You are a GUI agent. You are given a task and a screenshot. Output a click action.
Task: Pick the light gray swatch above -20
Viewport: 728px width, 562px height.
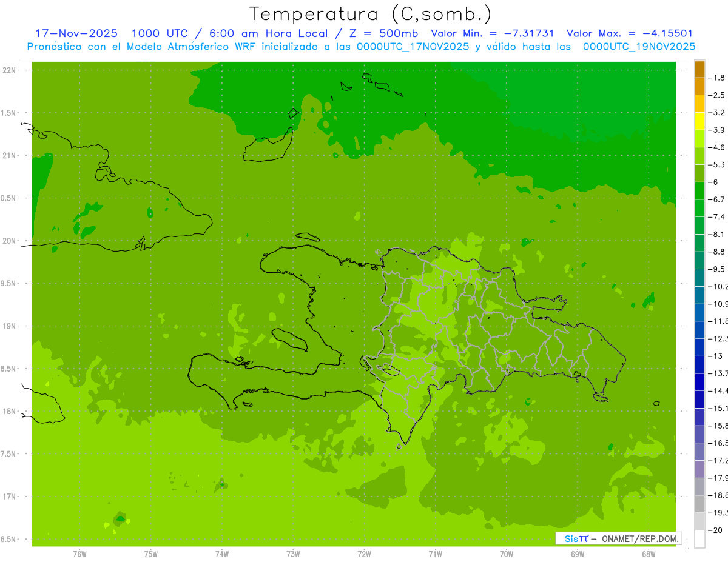point(699,521)
